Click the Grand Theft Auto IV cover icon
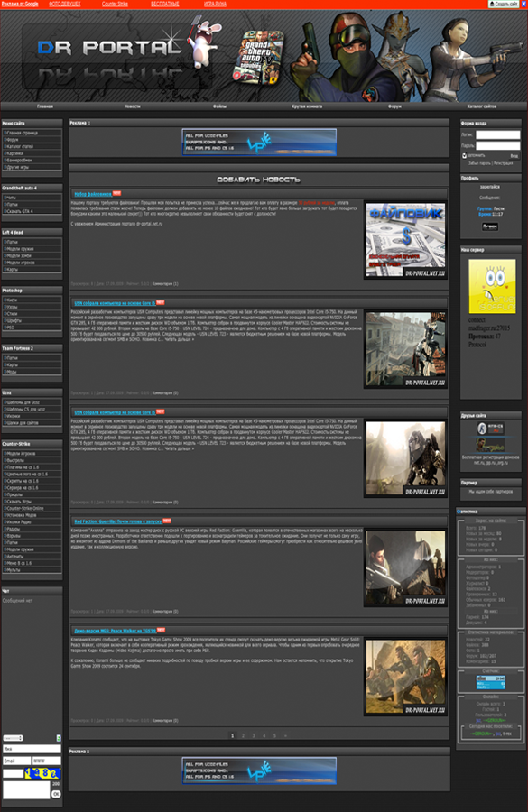The image size is (528, 812). (x=259, y=58)
